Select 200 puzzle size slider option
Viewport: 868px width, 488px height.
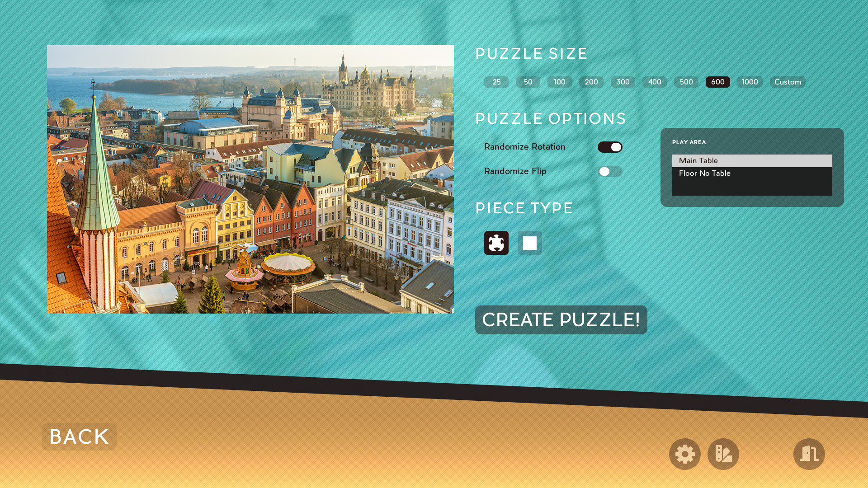tap(591, 82)
